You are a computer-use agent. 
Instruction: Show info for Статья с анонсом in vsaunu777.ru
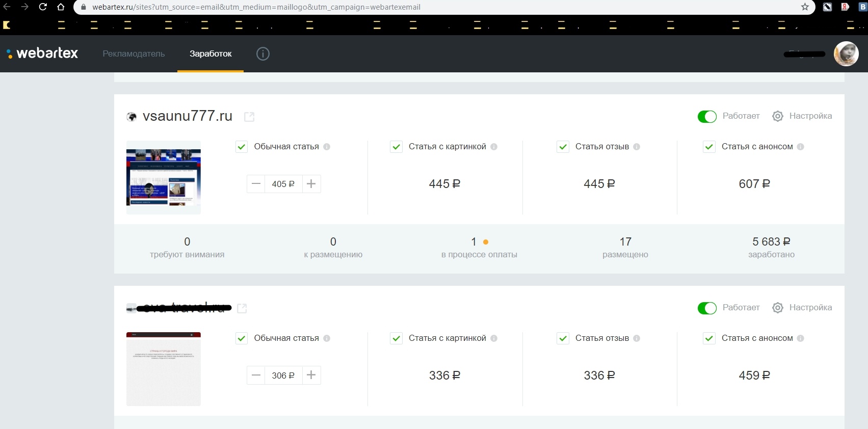coord(801,147)
